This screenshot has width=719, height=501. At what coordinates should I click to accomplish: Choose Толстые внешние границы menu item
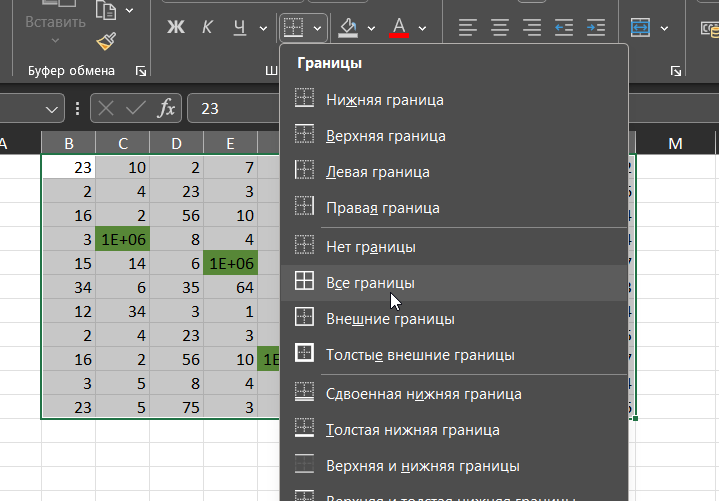pos(420,355)
